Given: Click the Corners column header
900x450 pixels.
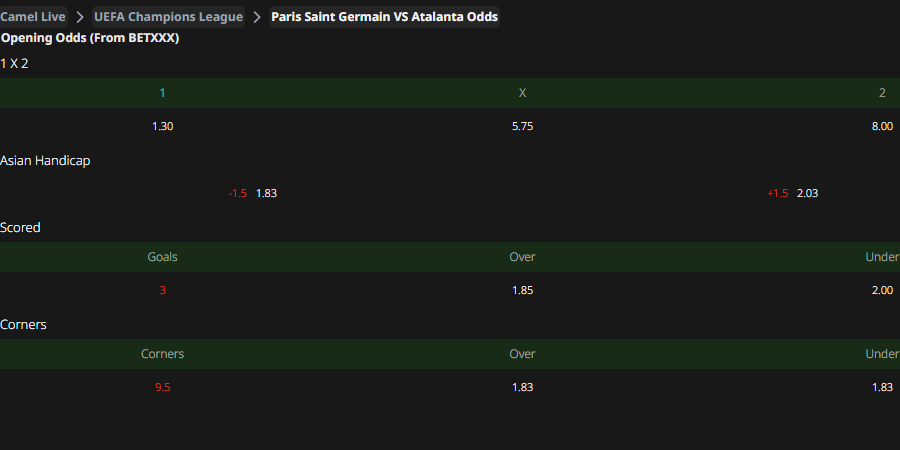Looking at the screenshot, I should (x=162, y=354).
